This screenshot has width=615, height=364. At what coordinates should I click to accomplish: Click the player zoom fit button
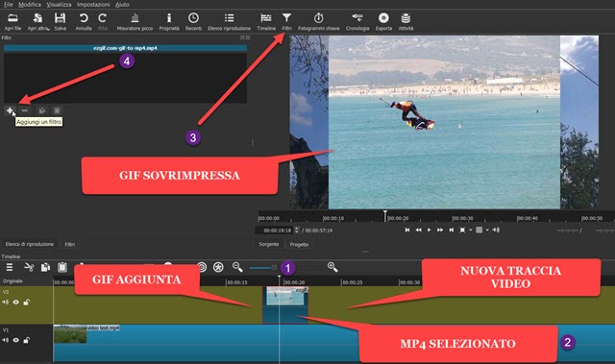pyautogui.click(x=462, y=230)
